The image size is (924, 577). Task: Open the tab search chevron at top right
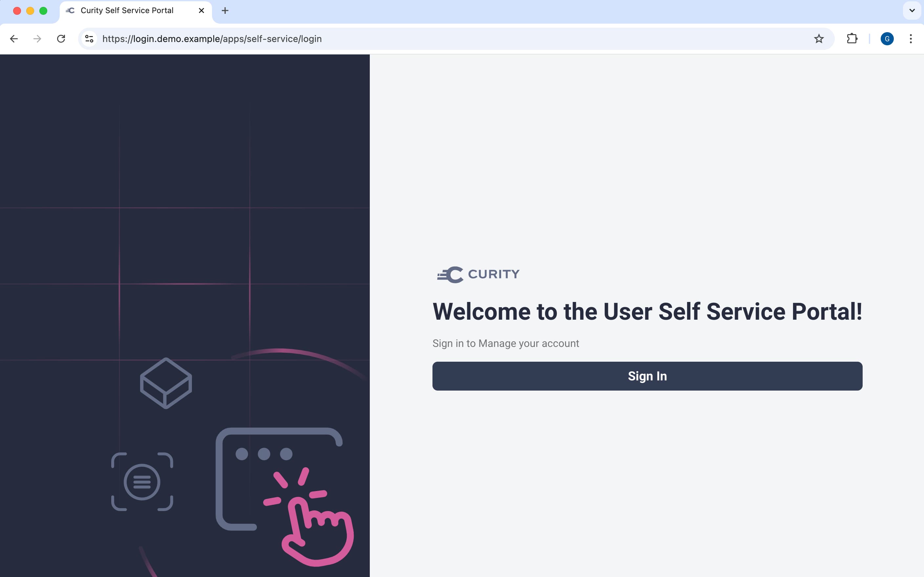tap(912, 11)
